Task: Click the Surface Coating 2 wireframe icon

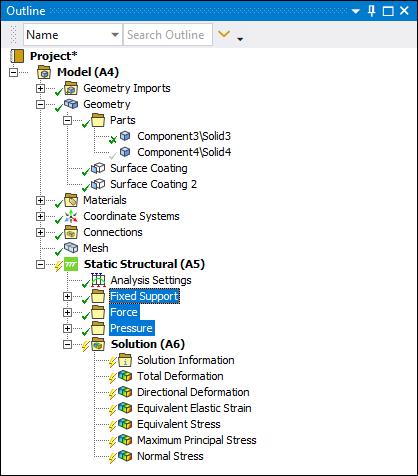Action: click(x=98, y=184)
